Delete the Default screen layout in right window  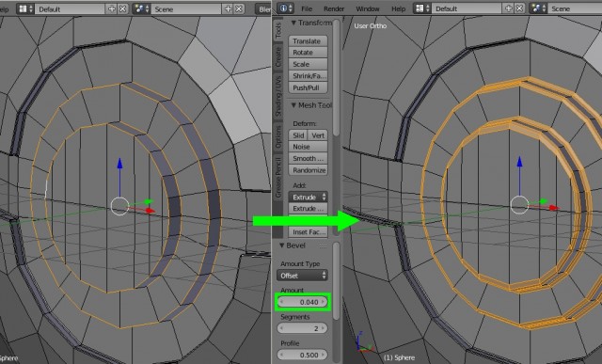click(519, 8)
